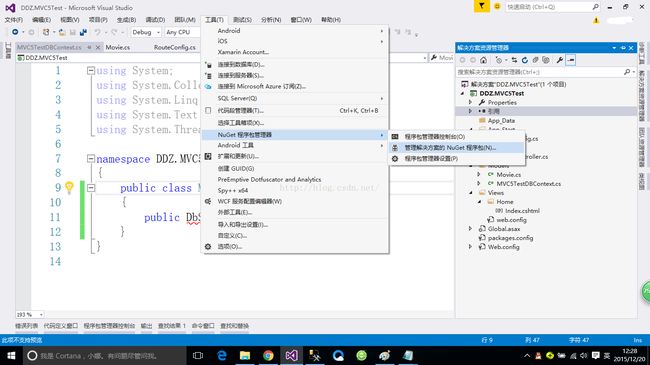The height and width of the screenshot is (365, 650).
Task: Toggle the pin on MVCSTestDBContext.cs tab
Action: (x=89, y=47)
